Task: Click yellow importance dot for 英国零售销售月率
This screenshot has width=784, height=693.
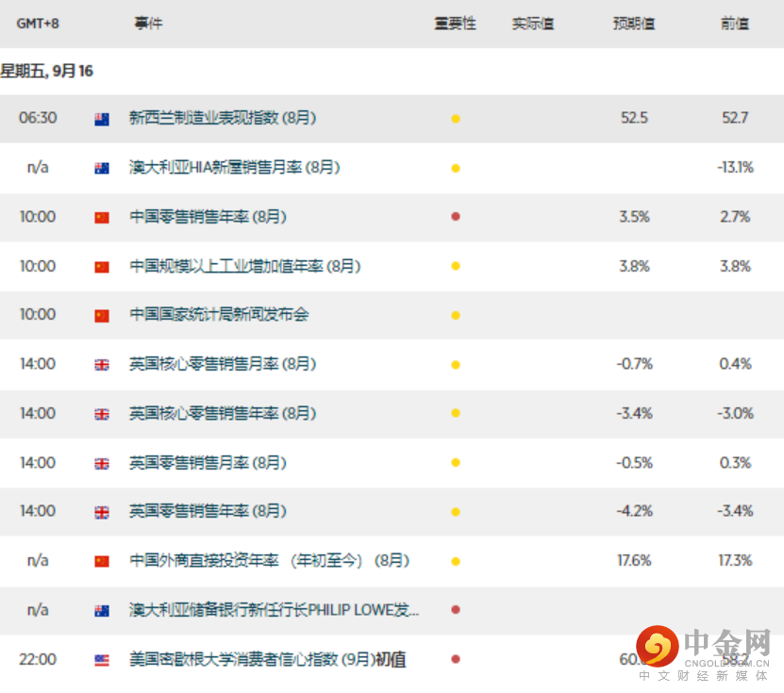Action: (456, 463)
